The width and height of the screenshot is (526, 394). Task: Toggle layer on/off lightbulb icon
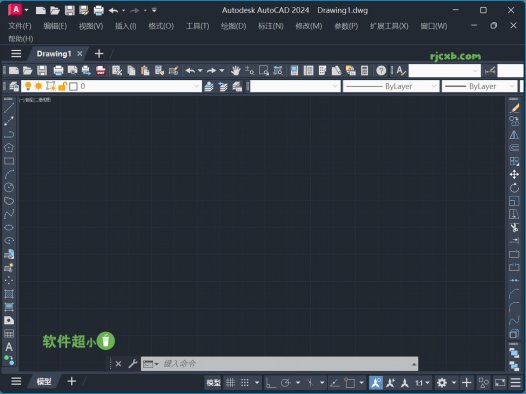pos(28,86)
